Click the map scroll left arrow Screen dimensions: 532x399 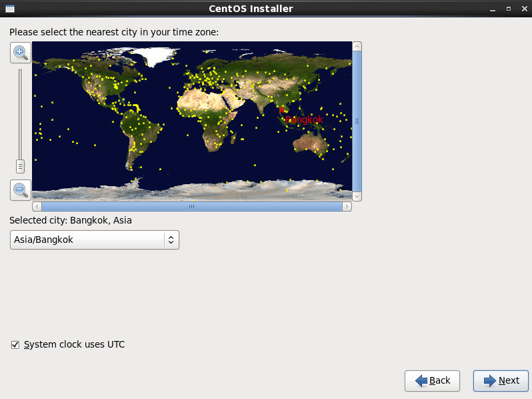tap(37, 206)
